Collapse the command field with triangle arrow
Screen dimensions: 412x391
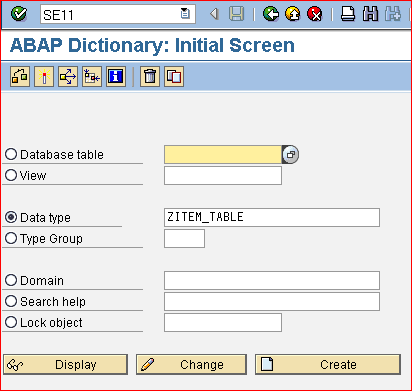(x=214, y=14)
